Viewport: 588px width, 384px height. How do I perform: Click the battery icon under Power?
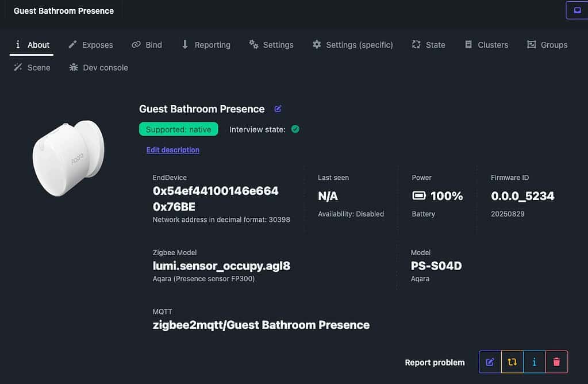tap(419, 196)
